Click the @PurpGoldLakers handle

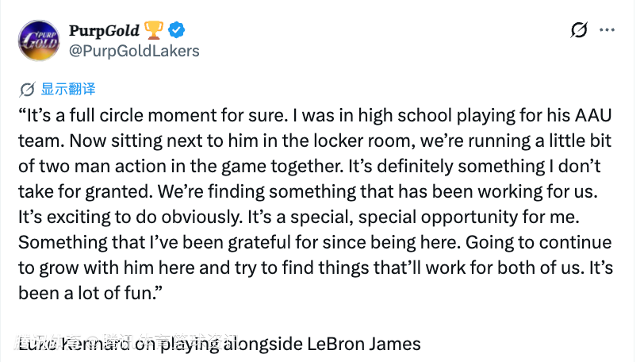(x=134, y=52)
